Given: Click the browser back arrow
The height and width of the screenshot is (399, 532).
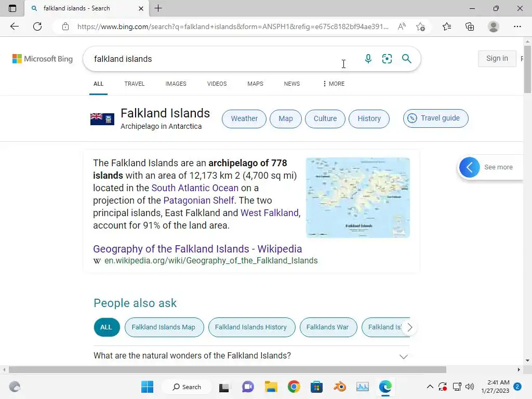Looking at the screenshot, I should tap(14, 26).
